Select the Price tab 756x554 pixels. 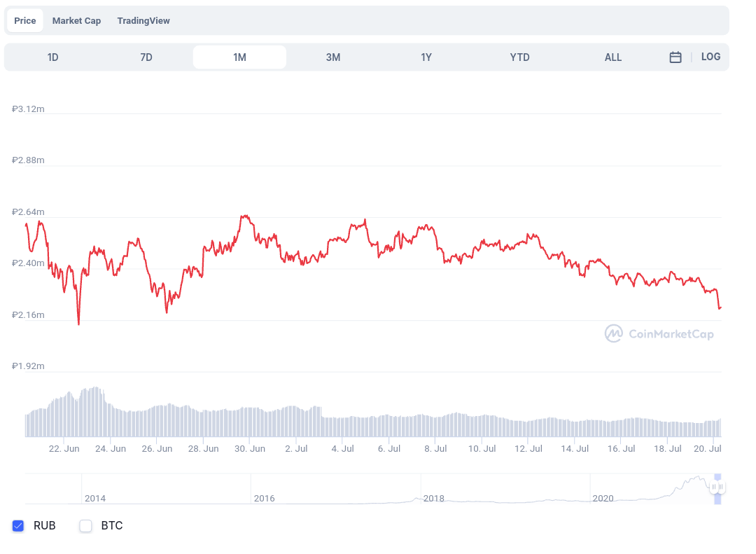pyautogui.click(x=24, y=20)
